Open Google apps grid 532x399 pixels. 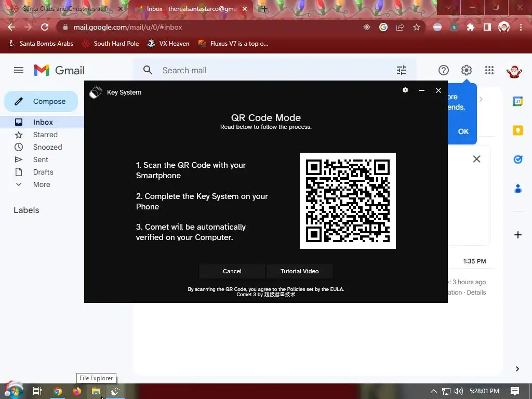point(489,70)
